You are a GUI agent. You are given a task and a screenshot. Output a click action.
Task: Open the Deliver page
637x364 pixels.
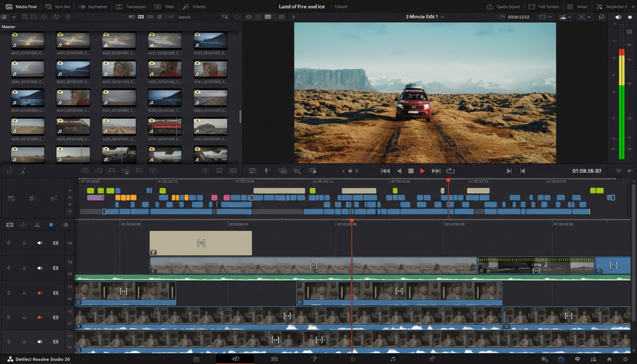pyautogui.click(x=432, y=359)
